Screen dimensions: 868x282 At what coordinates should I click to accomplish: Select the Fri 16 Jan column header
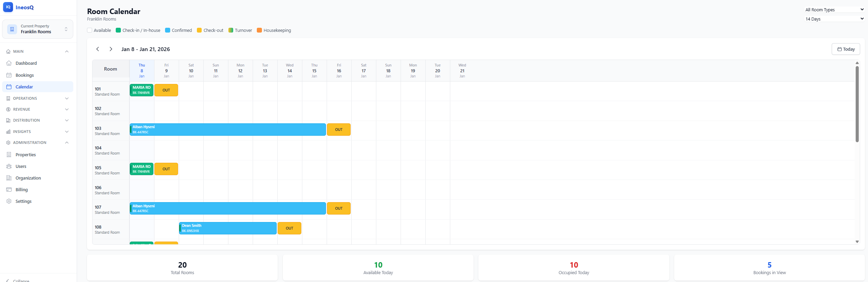(x=339, y=71)
